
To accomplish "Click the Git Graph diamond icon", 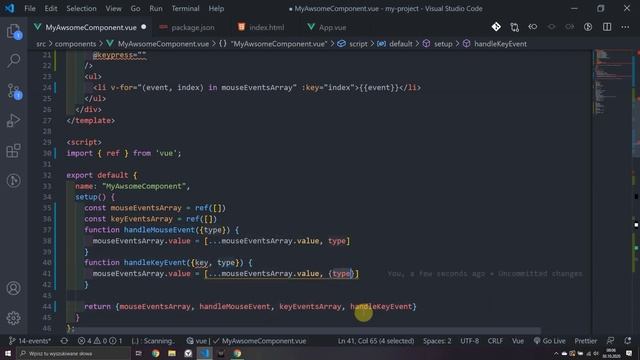I will [x=496, y=27].
